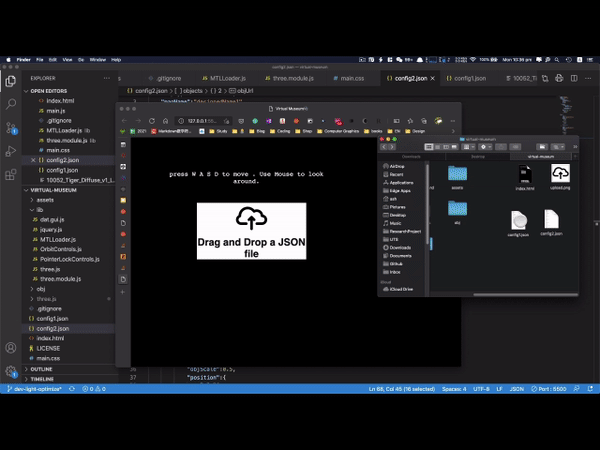Expand the OUTLINE section
The width and height of the screenshot is (600, 450).
[x=41, y=369]
